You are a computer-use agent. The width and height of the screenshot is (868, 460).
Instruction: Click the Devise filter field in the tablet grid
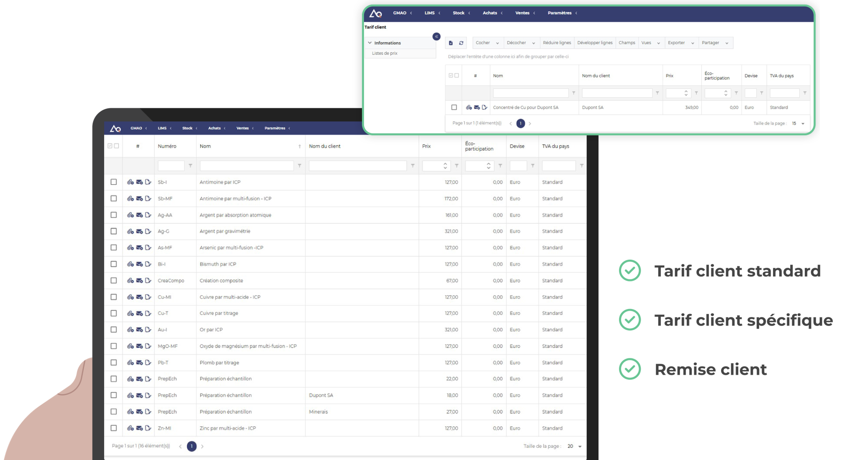518,166
